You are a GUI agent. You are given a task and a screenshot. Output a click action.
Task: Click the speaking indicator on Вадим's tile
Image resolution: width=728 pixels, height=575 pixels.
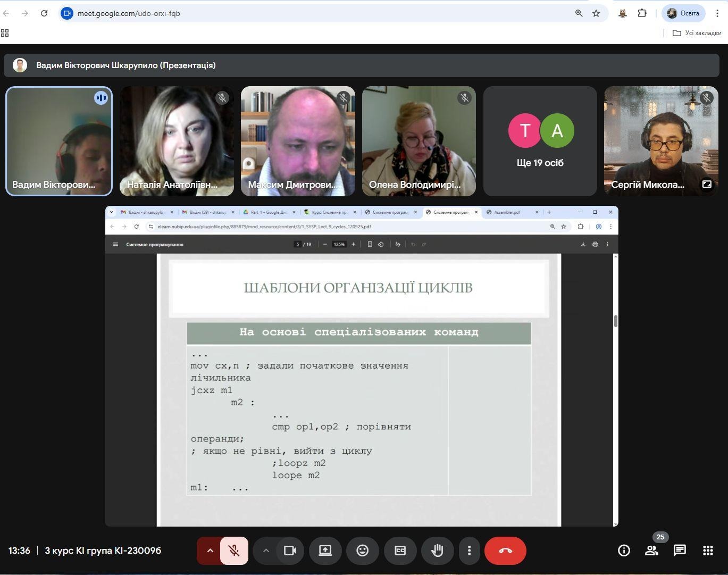101,98
